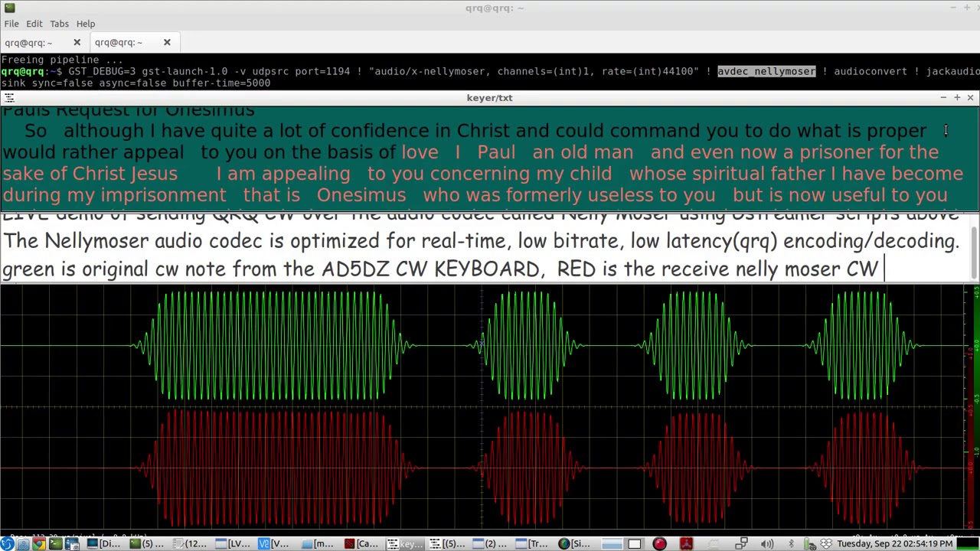This screenshot has width=980, height=551.
Task: Open the File menu in terminal
Action: pos(11,24)
